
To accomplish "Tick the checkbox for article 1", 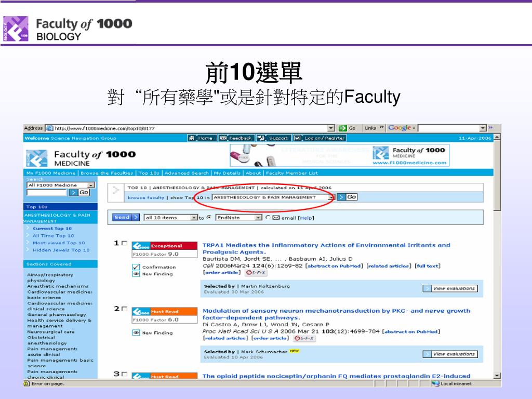I will point(125,243).
